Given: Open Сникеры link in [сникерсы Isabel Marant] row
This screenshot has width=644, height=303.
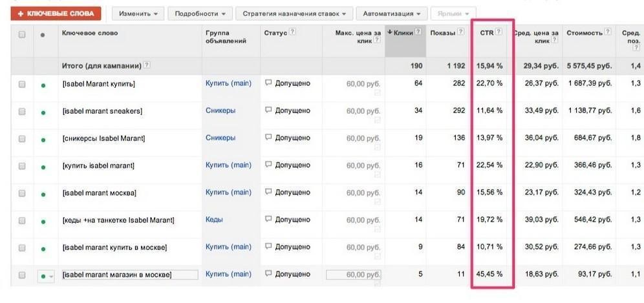Looking at the screenshot, I should pyautogui.click(x=220, y=138).
